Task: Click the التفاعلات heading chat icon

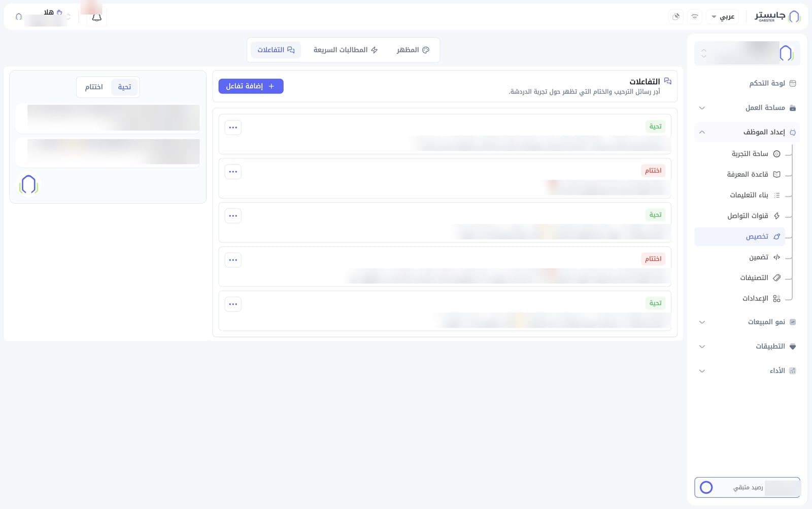Action: click(667, 81)
